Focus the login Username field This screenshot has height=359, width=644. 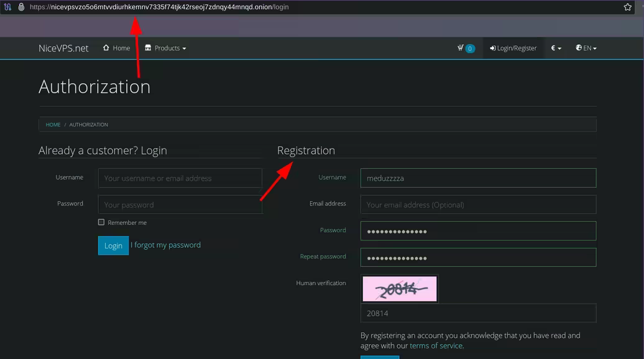coord(180,178)
